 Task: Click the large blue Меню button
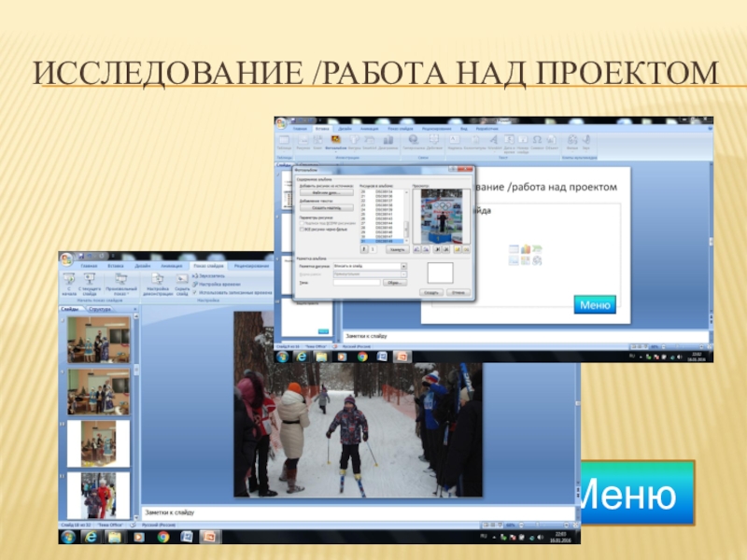pyautogui.click(x=635, y=494)
